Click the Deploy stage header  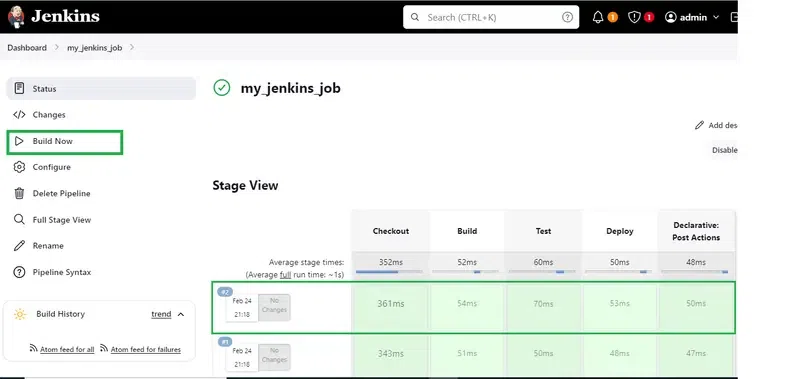tap(619, 231)
